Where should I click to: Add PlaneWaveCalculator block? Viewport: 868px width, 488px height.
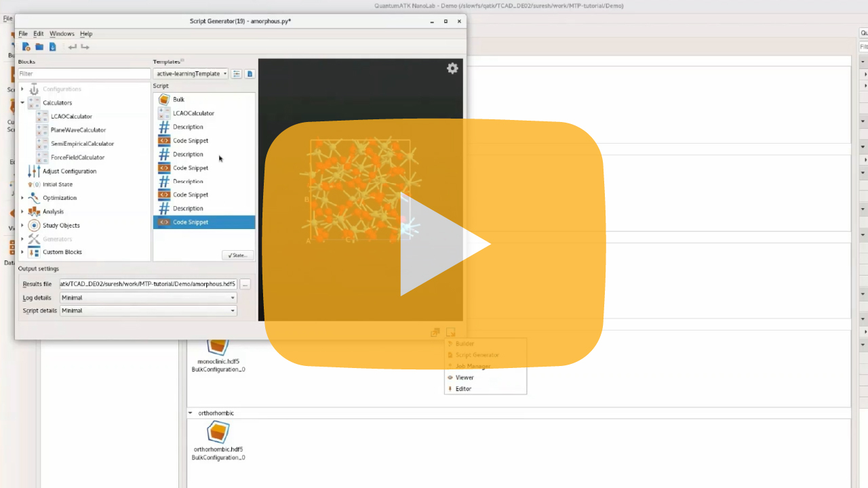point(78,130)
